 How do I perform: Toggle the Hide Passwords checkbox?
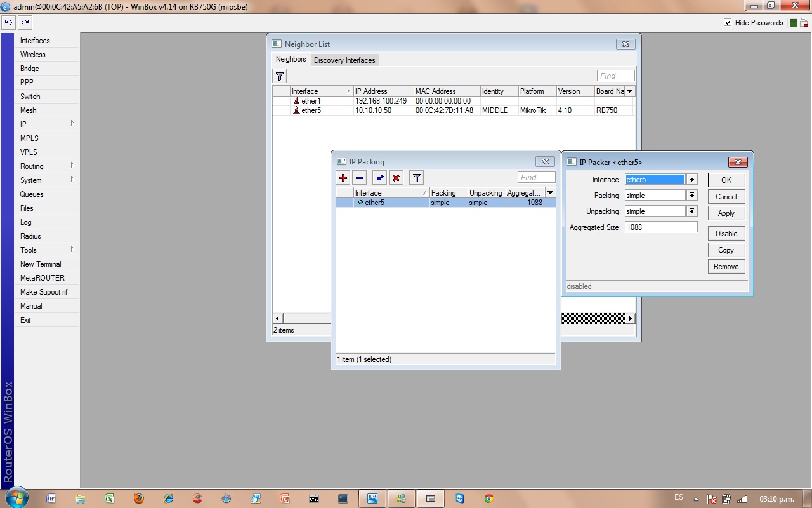click(728, 23)
